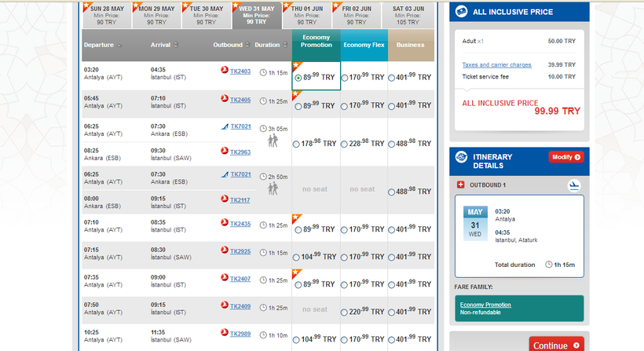Click the AnadoluJet icon next to TK7021 to Ankara
Image resolution: width=644 pixels, height=351 pixels.
pos(224,126)
